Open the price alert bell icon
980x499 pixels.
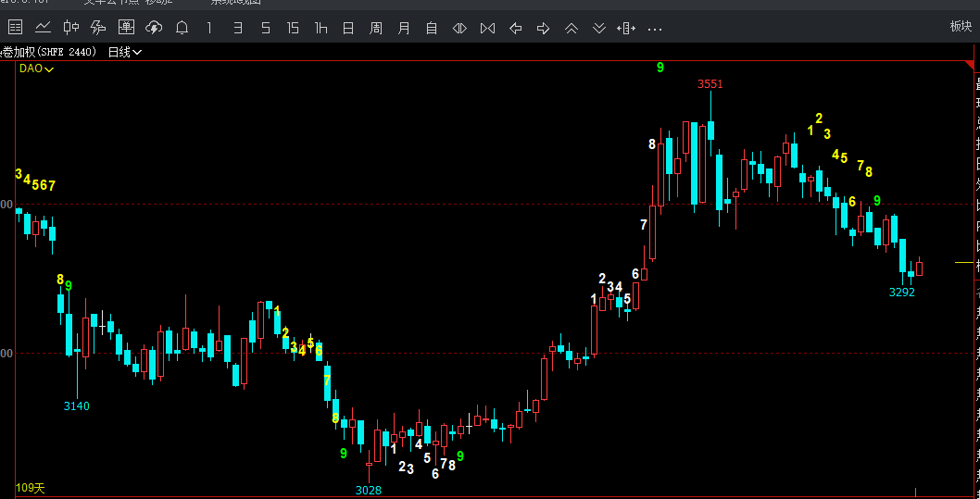tap(182, 28)
